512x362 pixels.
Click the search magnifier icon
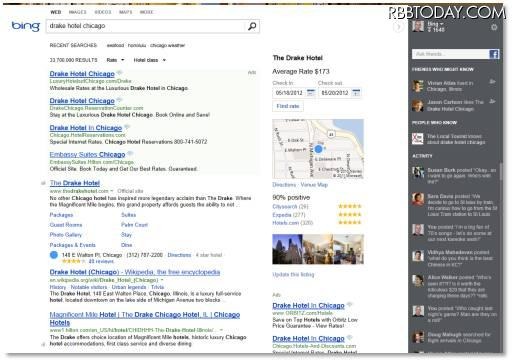click(252, 26)
